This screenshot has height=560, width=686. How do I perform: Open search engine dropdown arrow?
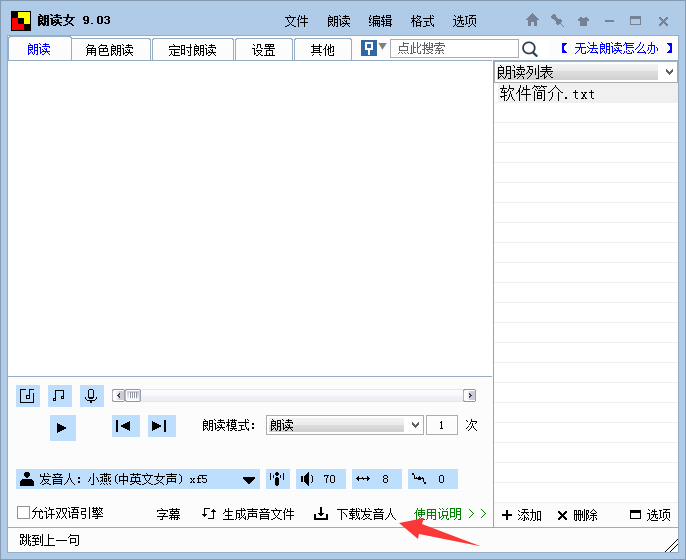coord(382,46)
